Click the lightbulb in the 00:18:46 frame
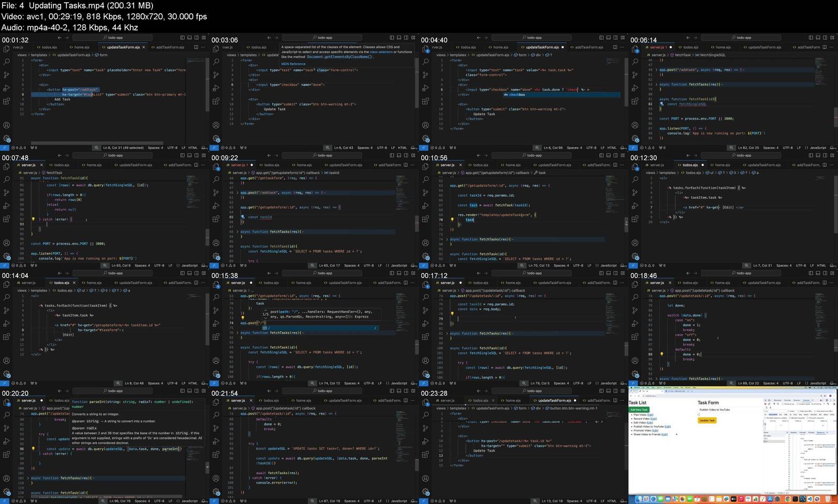Image resolution: width=838 pixels, height=504 pixels. pos(661,354)
